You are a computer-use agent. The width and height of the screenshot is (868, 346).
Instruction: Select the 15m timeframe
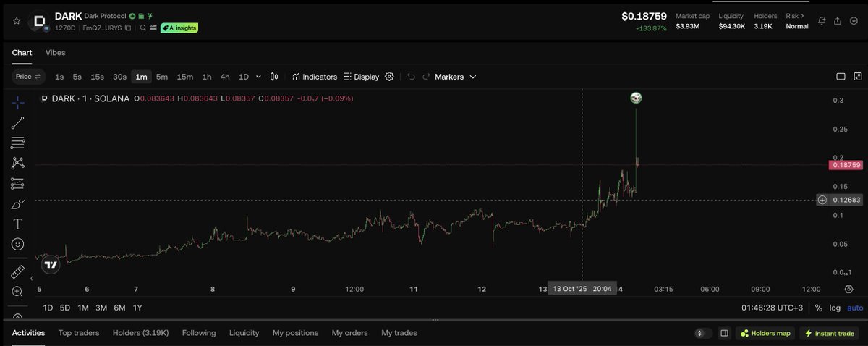click(x=185, y=77)
